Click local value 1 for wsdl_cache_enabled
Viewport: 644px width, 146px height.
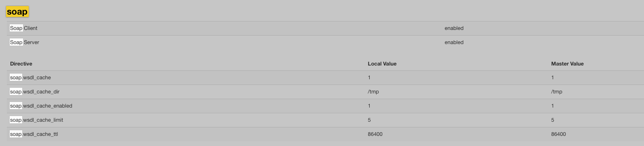(x=369, y=106)
